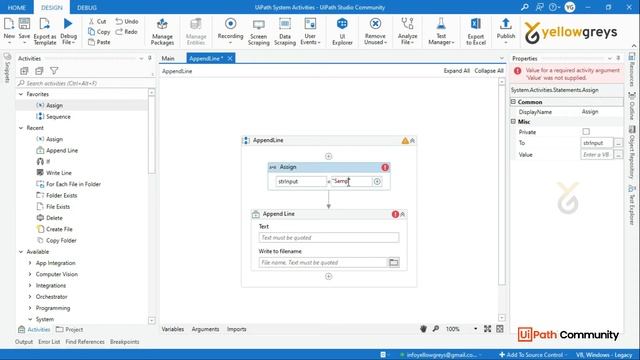Open the Output panel
Screen dimensions: 640x360
point(24,342)
